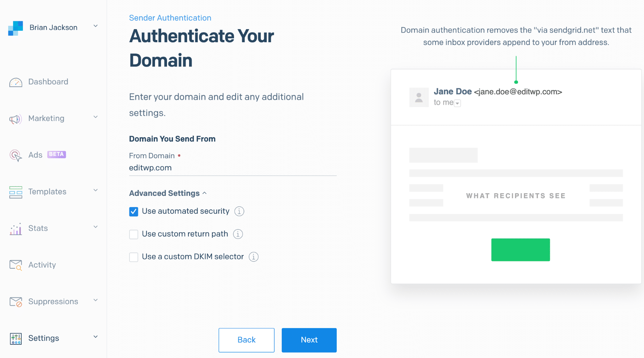Enable Use custom return path
The height and width of the screenshot is (358, 644).
[133, 234]
